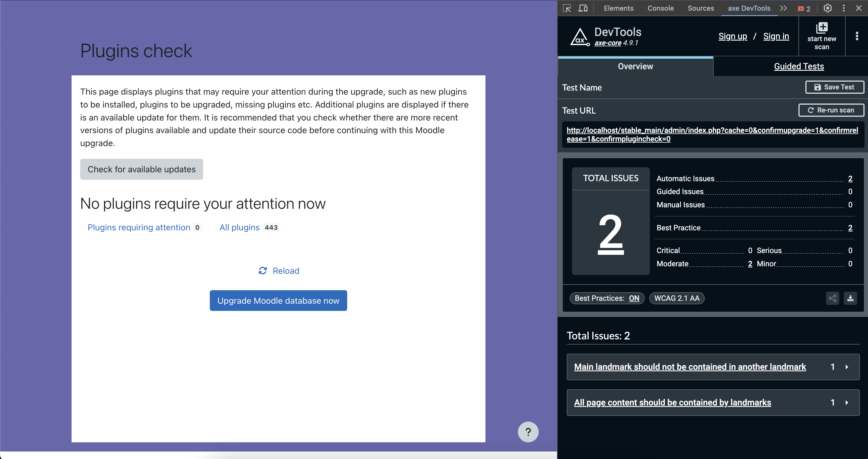Click the Minor issues count 0
Viewport: 868px width, 459px height.
850,264
